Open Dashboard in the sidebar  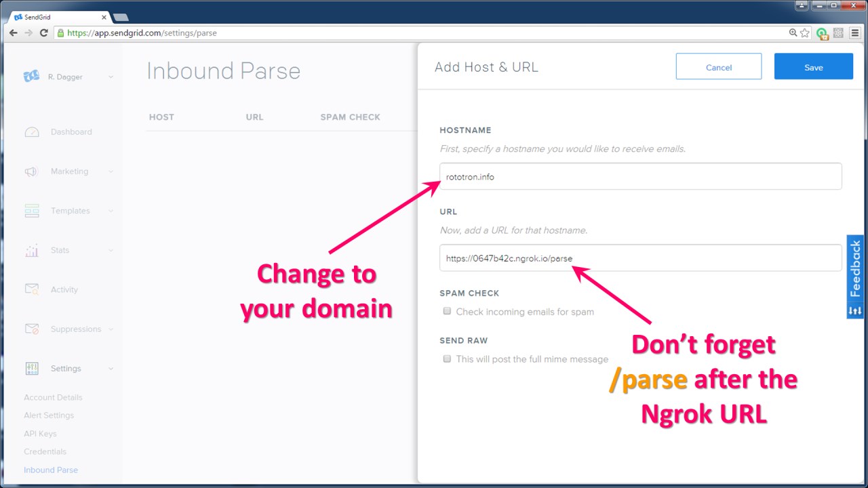pos(71,132)
